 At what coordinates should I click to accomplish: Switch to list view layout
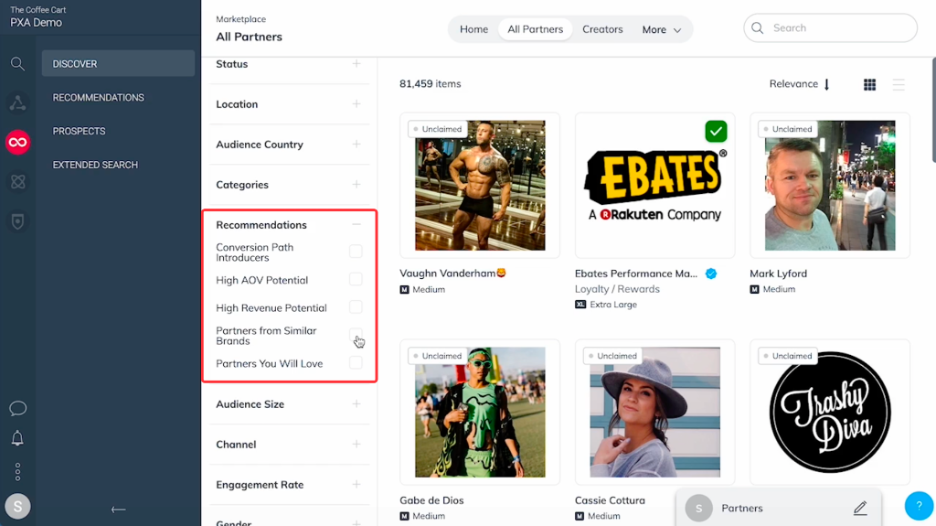click(x=898, y=85)
